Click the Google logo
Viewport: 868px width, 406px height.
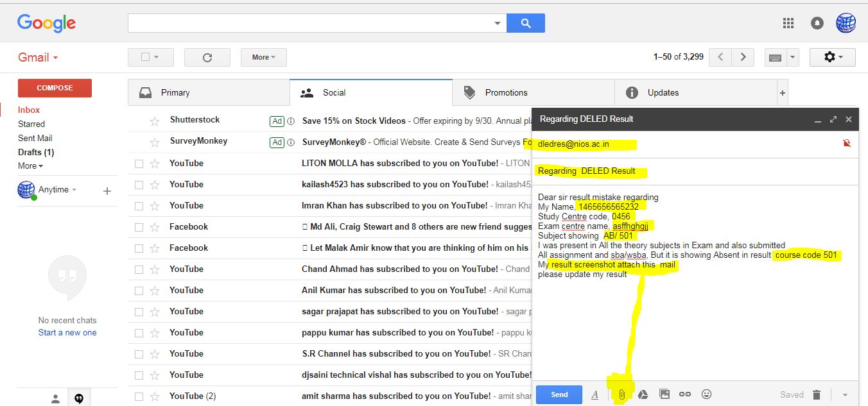[46, 24]
